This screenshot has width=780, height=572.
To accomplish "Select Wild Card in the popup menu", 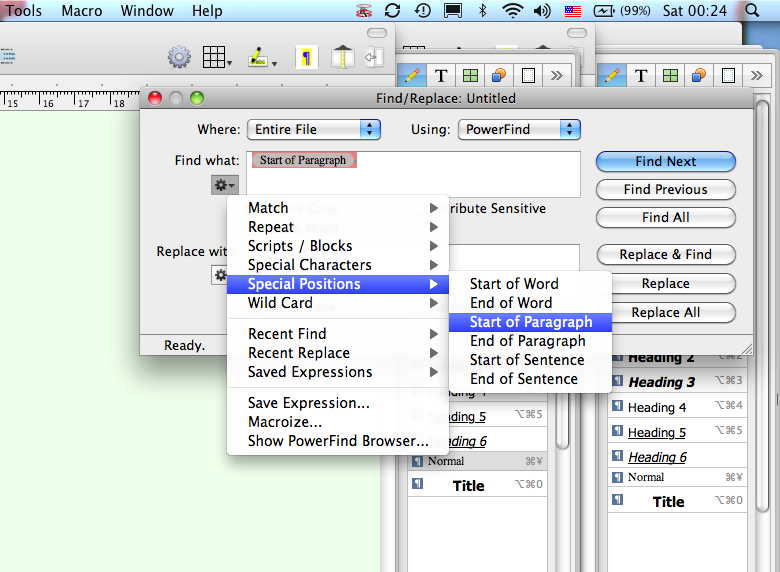I will click(280, 303).
